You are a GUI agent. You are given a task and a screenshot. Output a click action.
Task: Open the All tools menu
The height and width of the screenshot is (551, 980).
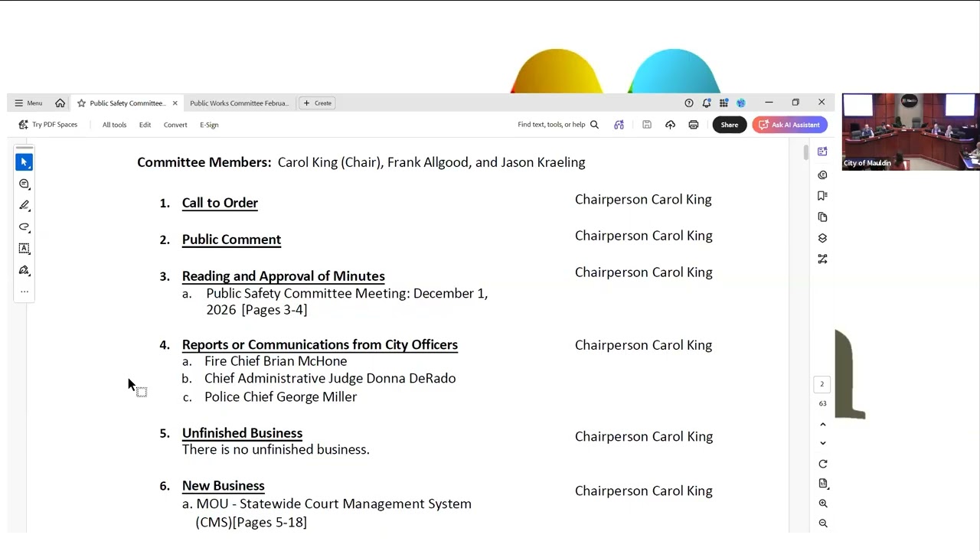tap(114, 125)
